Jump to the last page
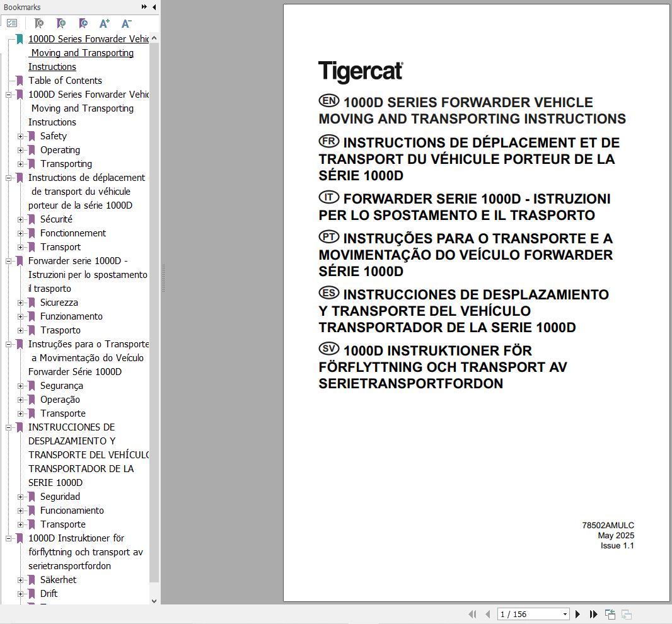The height and width of the screenshot is (624, 672). (x=593, y=614)
